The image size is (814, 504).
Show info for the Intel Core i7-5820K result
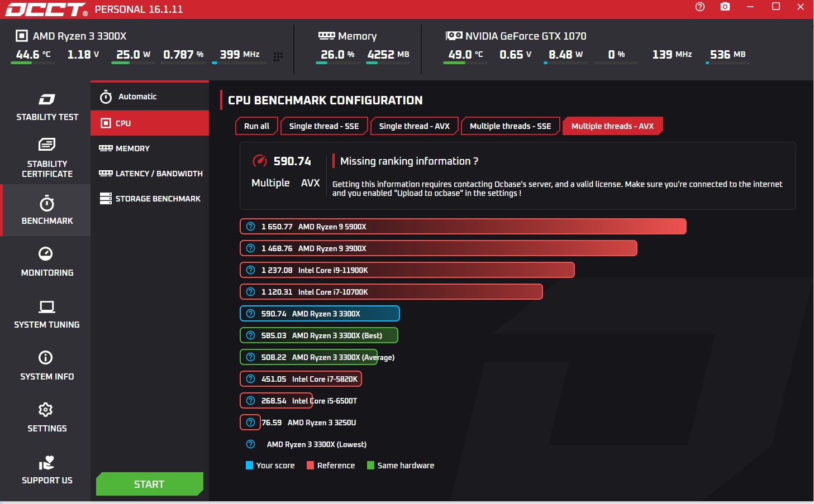(x=251, y=379)
